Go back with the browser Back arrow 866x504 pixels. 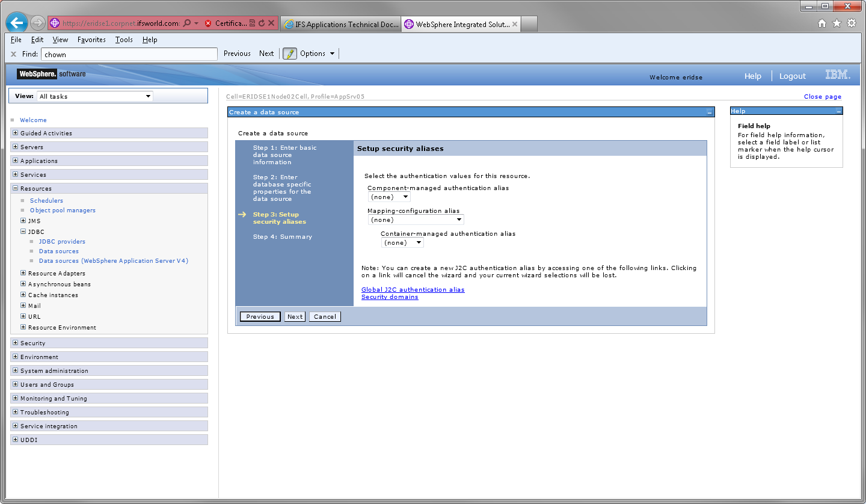point(17,23)
